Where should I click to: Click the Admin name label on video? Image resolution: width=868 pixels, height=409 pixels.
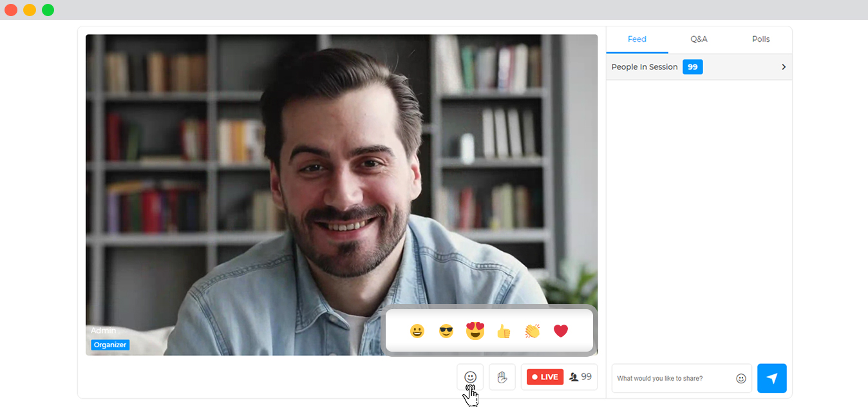(x=103, y=330)
